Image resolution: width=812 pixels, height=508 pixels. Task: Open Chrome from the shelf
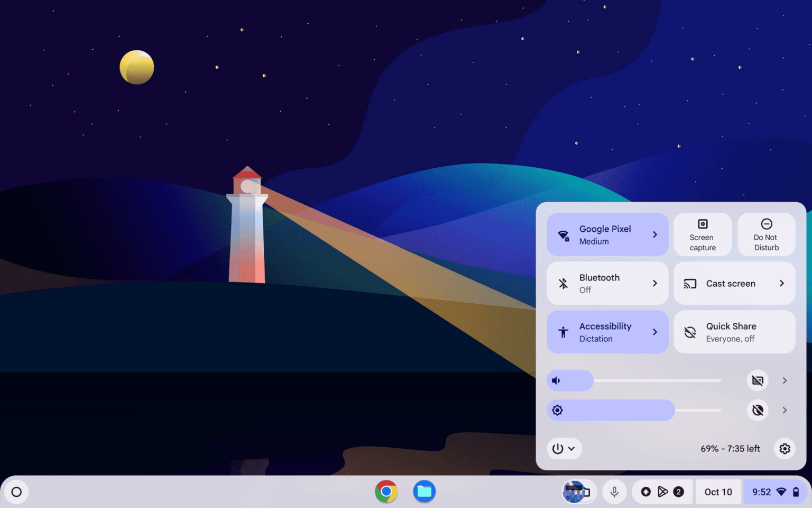pos(386,492)
